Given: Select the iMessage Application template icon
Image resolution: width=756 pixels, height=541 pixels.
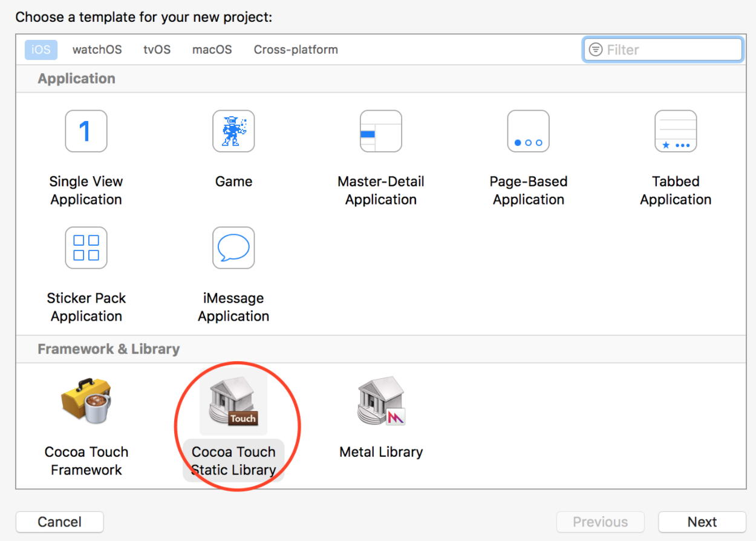Looking at the screenshot, I should (233, 248).
